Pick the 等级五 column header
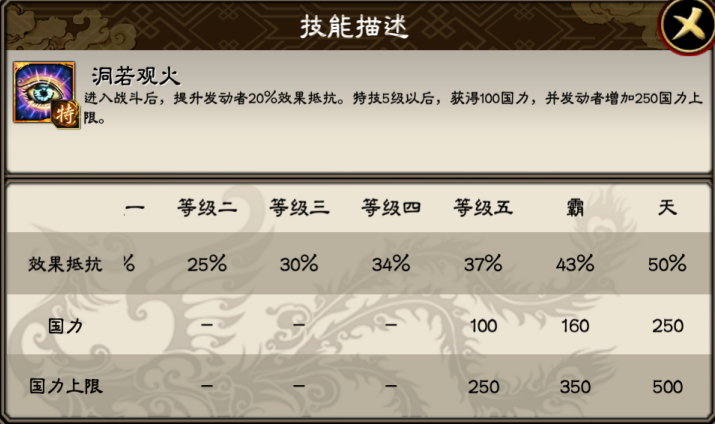The height and width of the screenshot is (424, 715). click(x=483, y=209)
